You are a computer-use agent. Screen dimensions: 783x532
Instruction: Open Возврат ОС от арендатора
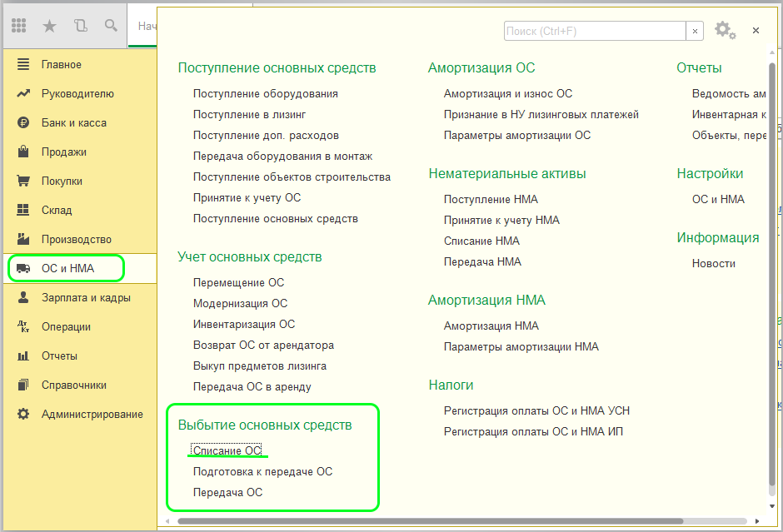[x=264, y=345]
